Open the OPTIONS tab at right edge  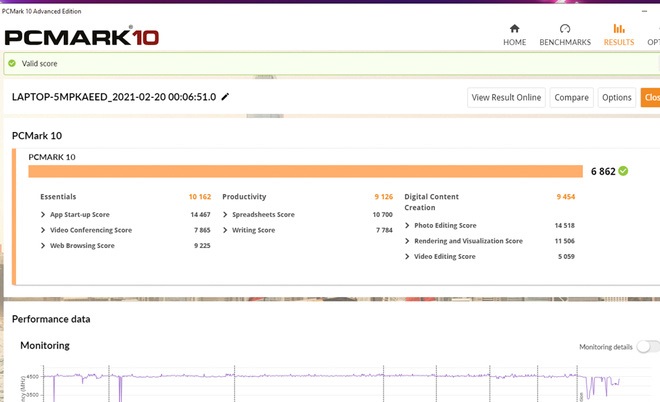pos(653,42)
